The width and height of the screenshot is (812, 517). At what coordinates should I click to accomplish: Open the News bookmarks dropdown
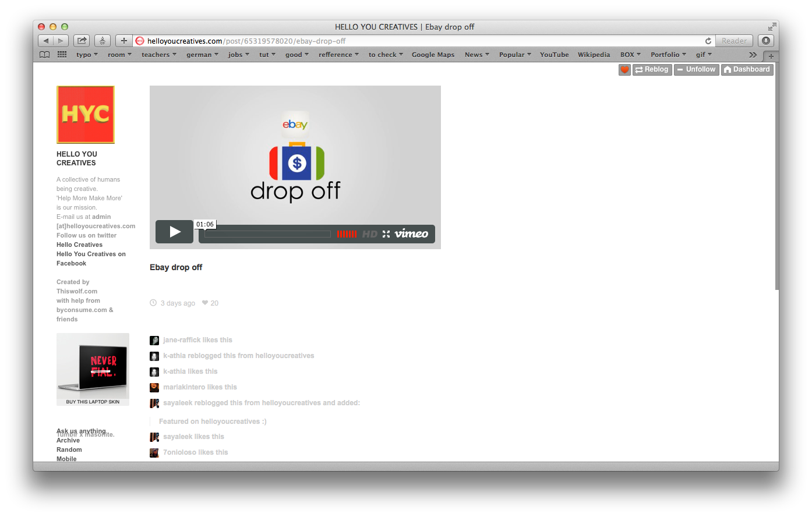pos(477,55)
